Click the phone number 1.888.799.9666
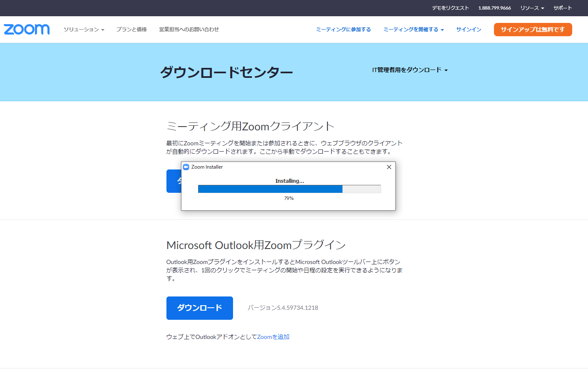The image size is (588, 376). coord(495,8)
